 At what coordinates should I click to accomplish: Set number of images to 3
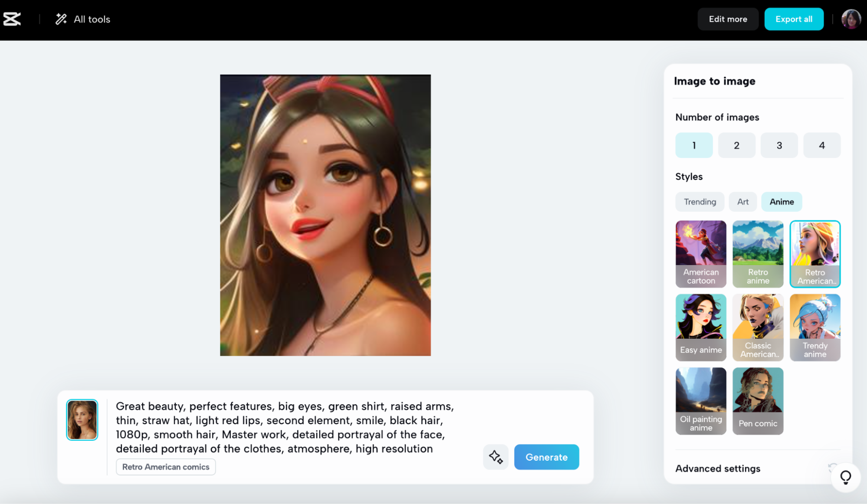coord(779,145)
